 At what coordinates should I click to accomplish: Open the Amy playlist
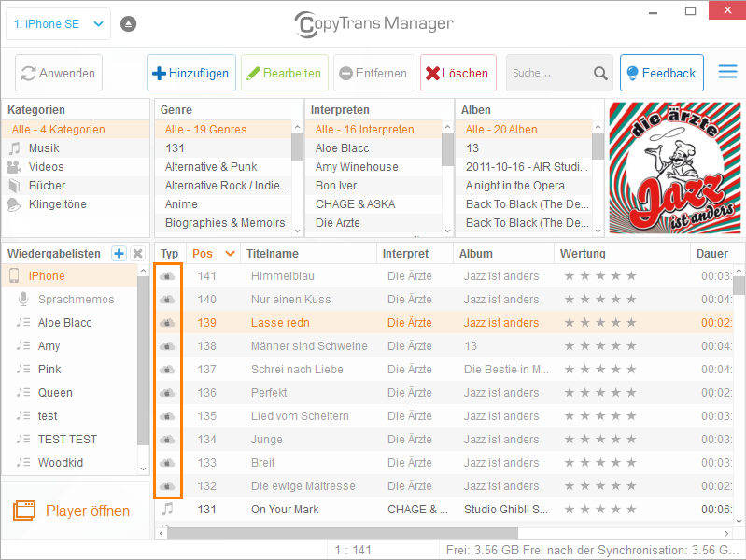click(x=70, y=346)
